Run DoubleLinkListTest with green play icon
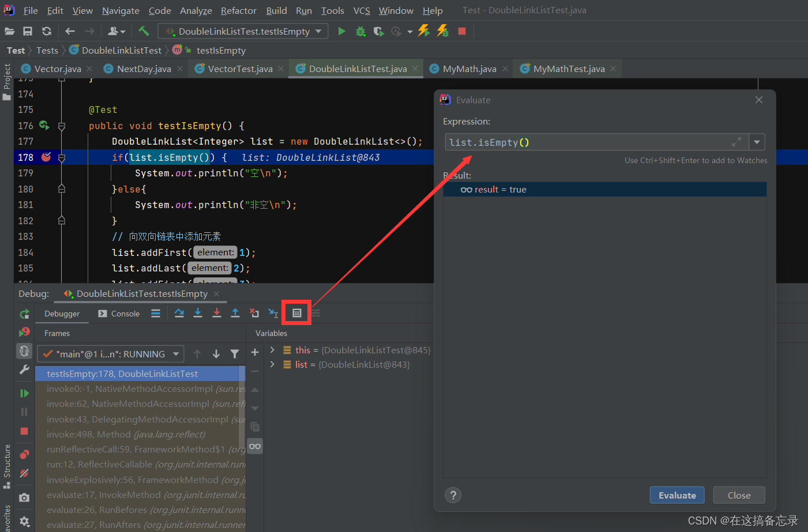 (x=341, y=31)
